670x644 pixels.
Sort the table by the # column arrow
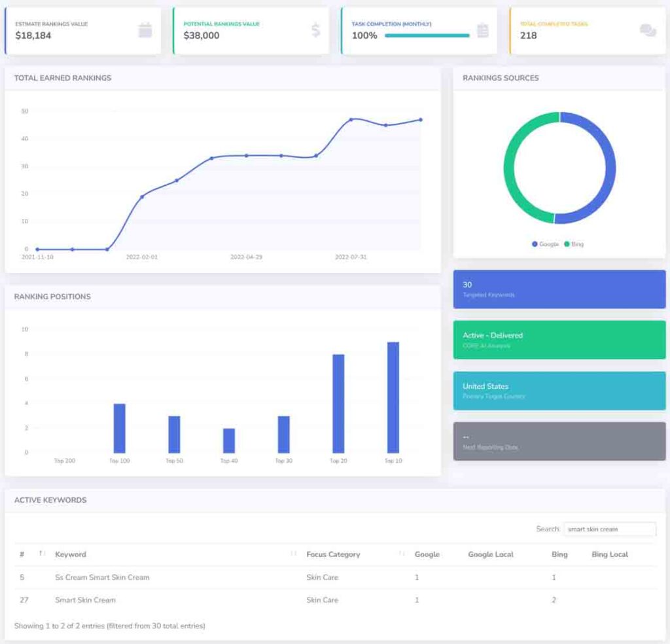41,554
